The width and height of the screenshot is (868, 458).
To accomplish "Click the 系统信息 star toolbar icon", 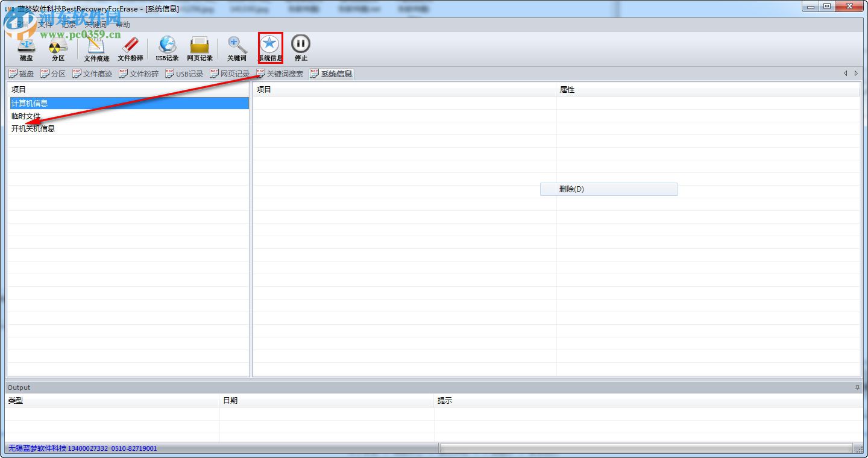I will tap(270, 48).
